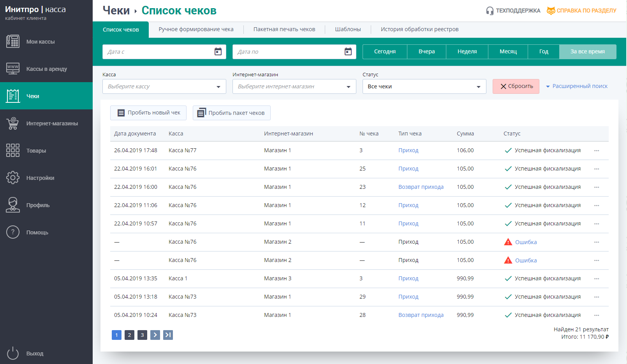
Task: Open Интернет-магазины shopping cart icon
Action: 13,123
